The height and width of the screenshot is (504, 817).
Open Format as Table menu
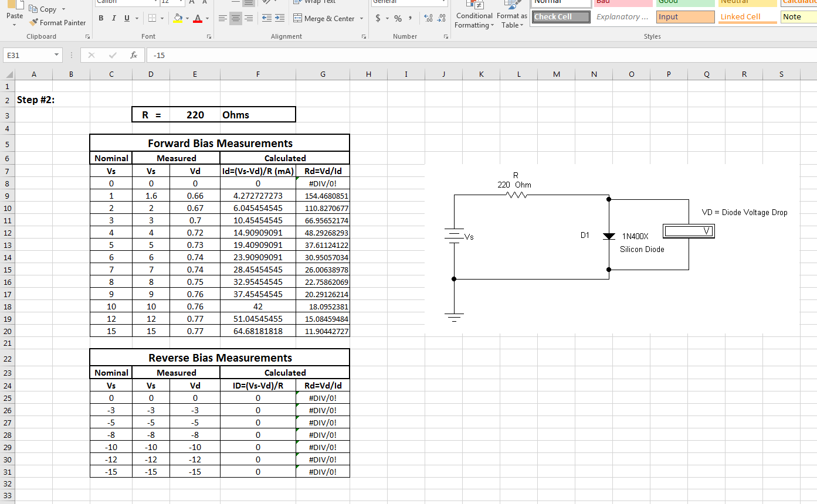511,15
